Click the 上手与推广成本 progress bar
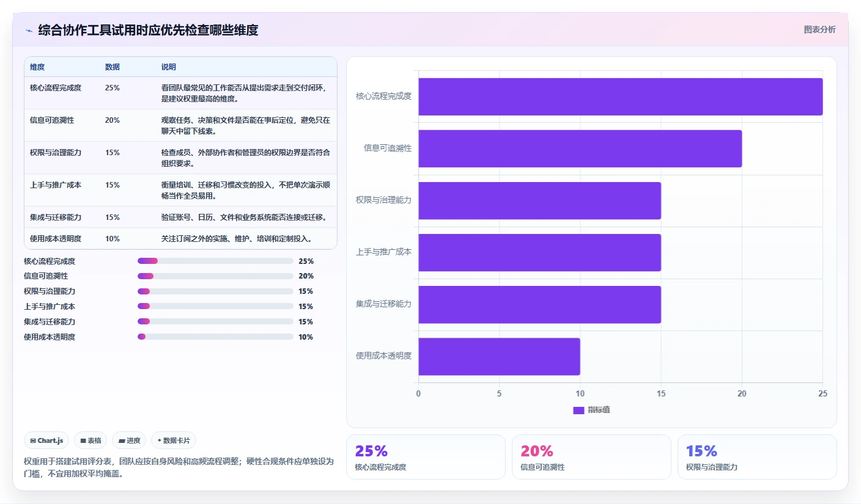 coord(215,307)
